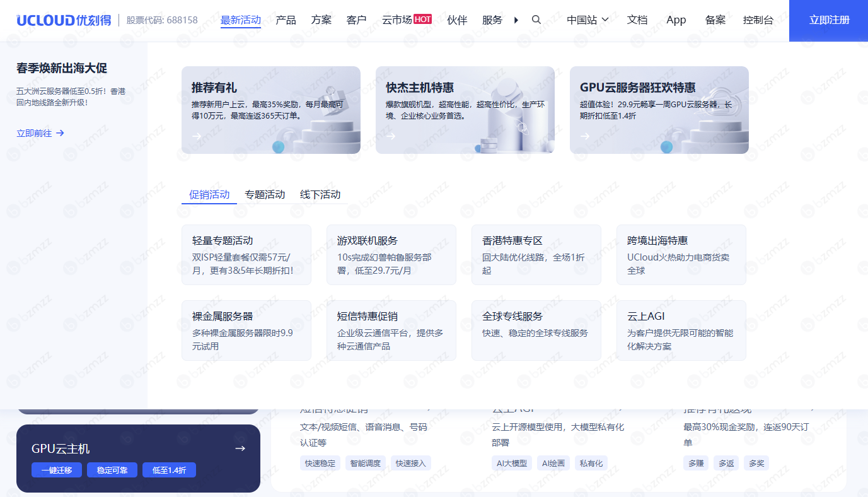The image size is (868, 497).
Task: Open 短信特惠促销 card
Action: [x=391, y=330]
